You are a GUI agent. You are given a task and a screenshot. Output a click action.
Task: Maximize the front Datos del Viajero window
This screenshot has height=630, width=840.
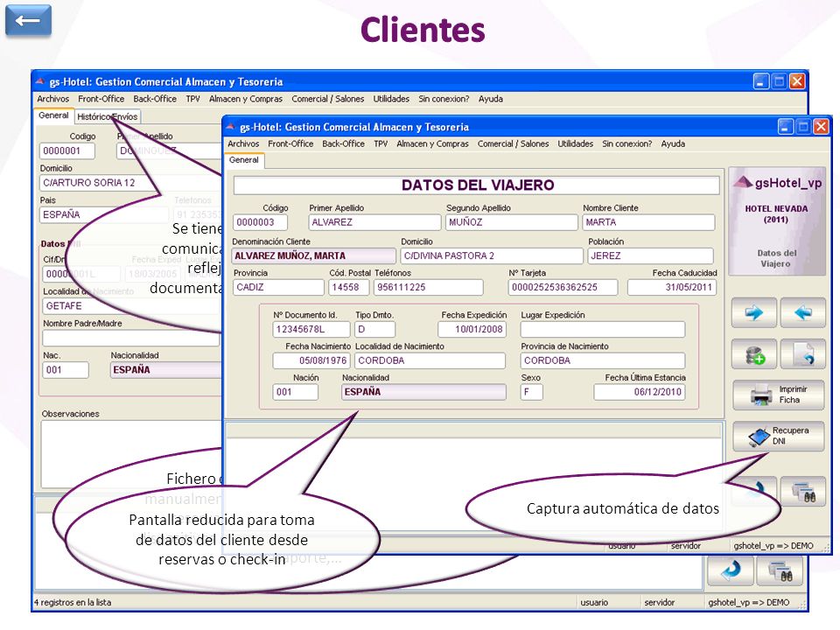pos(803,126)
